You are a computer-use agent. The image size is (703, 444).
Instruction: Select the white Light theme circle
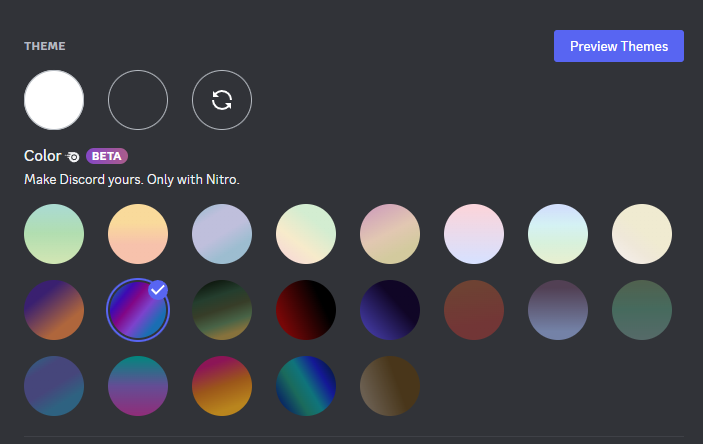[x=54, y=100]
